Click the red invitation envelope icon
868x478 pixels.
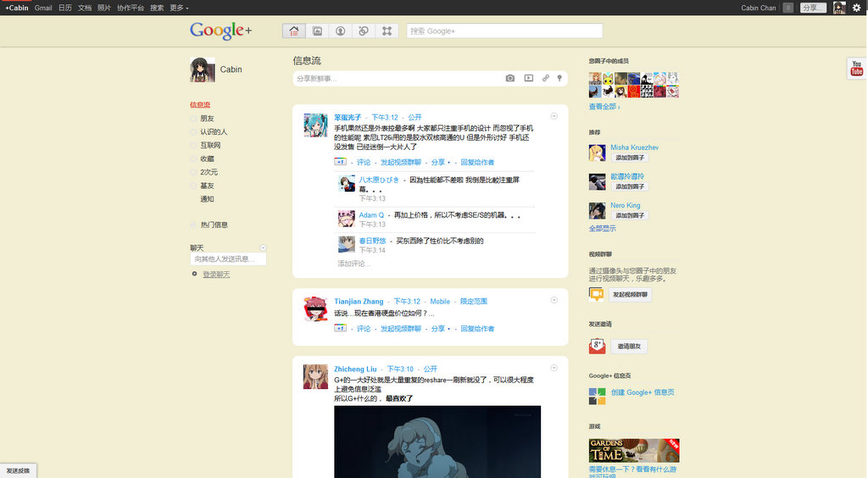(597, 346)
